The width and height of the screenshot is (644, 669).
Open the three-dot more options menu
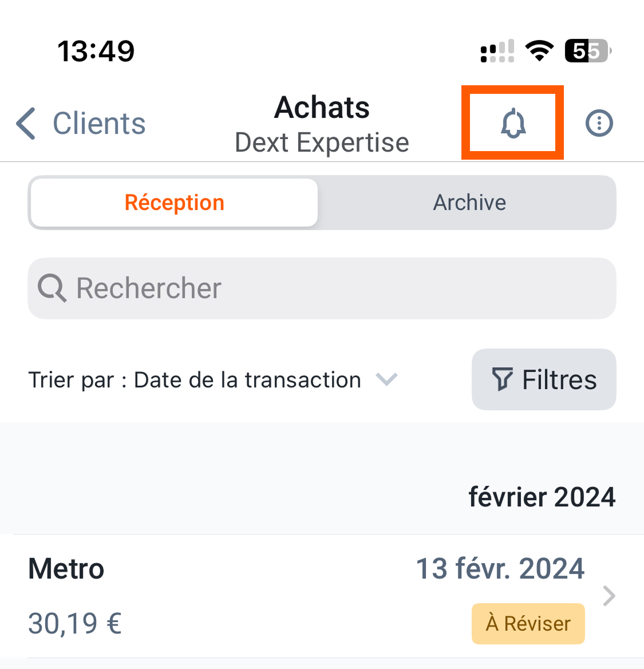click(x=599, y=123)
